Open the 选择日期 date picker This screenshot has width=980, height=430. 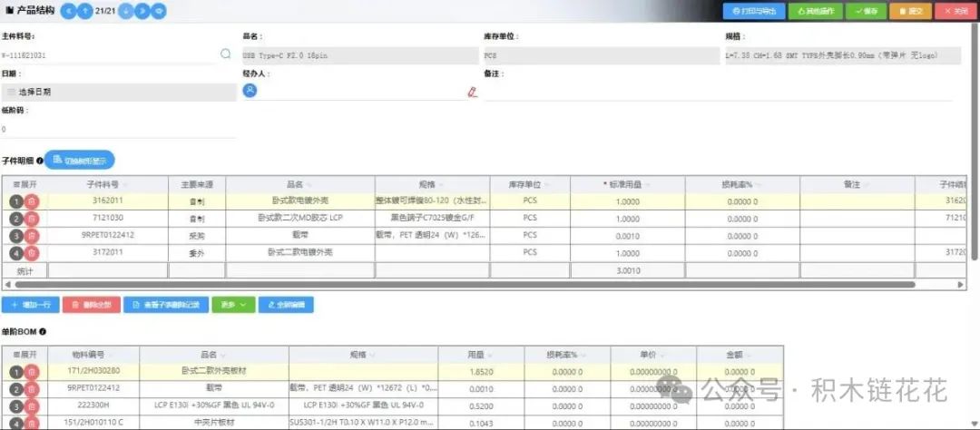click(x=118, y=92)
